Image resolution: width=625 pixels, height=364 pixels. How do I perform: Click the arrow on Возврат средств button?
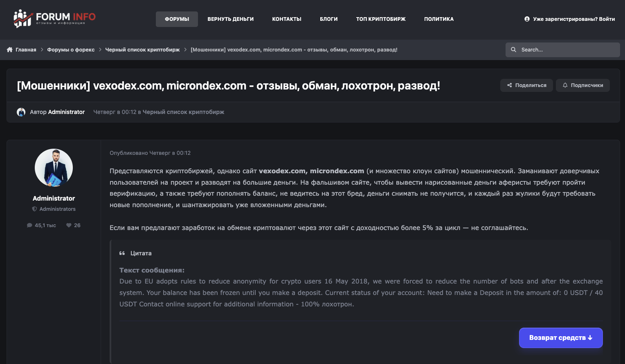(590, 338)
